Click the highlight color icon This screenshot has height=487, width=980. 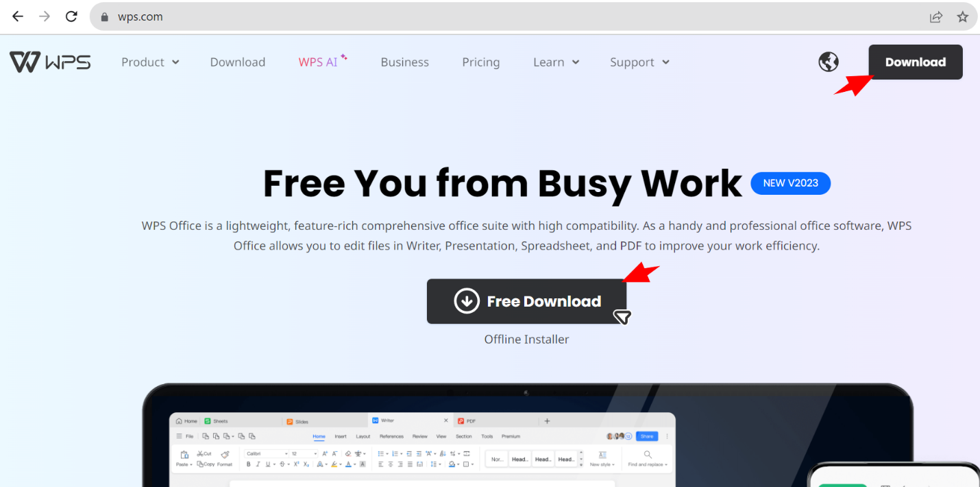point(333,463)
